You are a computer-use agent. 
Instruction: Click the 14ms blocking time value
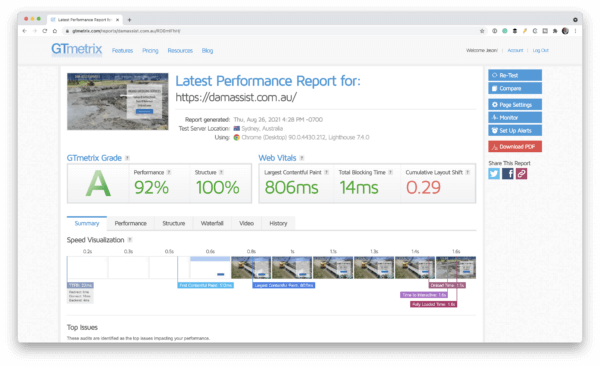359,188
